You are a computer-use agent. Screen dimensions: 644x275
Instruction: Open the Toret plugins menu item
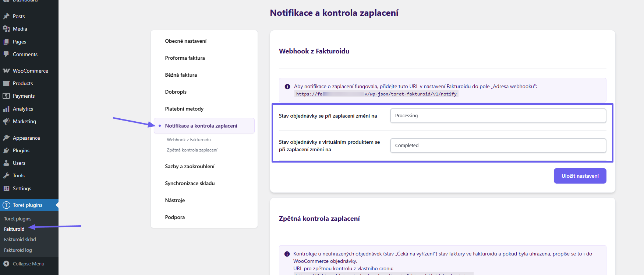[29, 205]
